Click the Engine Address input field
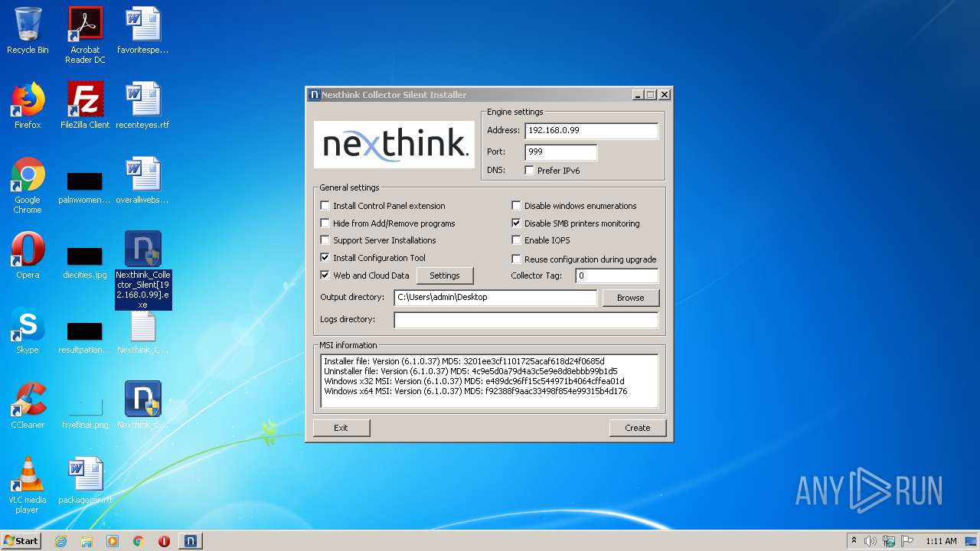Viewport: 980px width, 551px height. pos(591,131)
